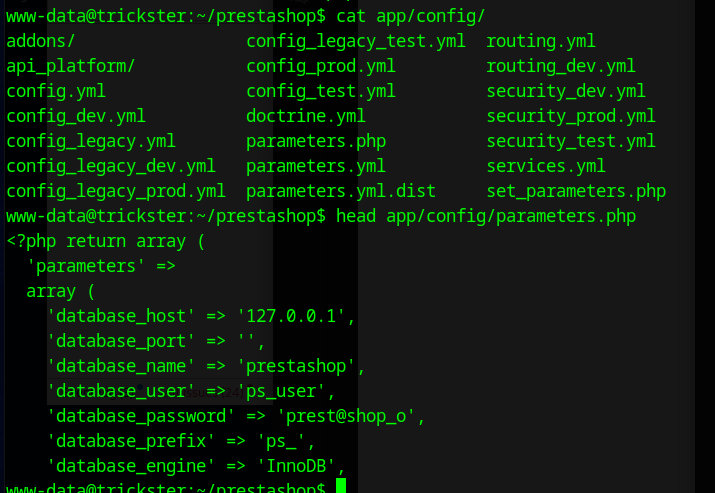Screen dimensions: 715x493
Task: Click the api_platform/ directory entry
Action: click(x=71, y=66)
